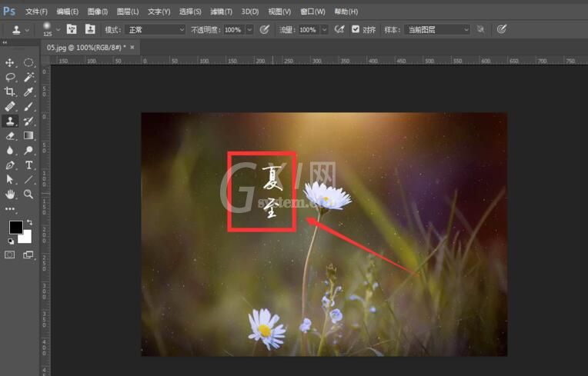Swap foreground and background colors

29,222
